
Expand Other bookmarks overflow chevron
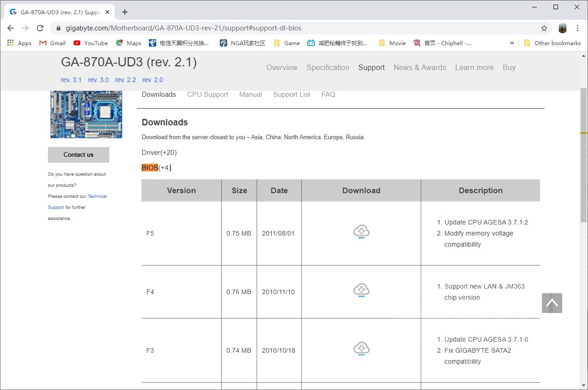512,43
